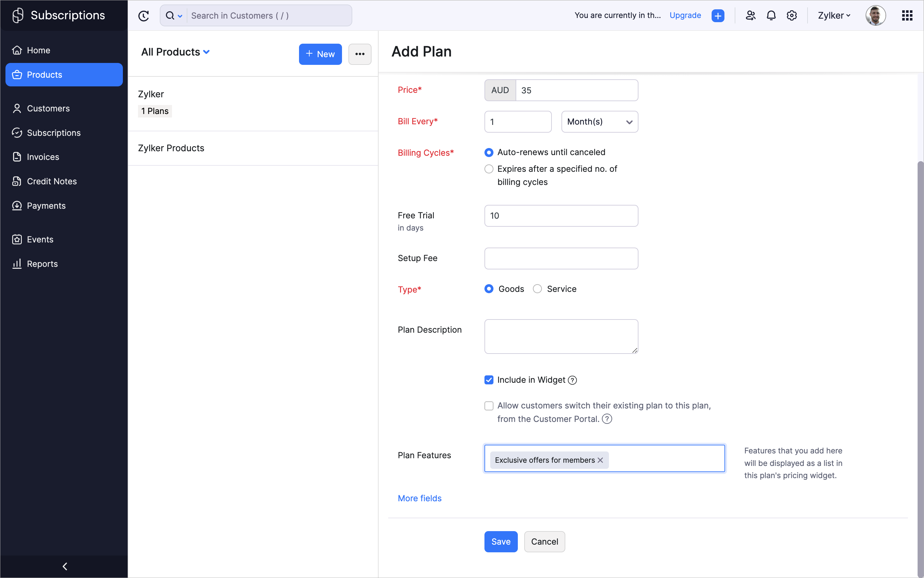Open the contacts/referral people icon
This screenshot has height=578, width=924.
point(751,16)
